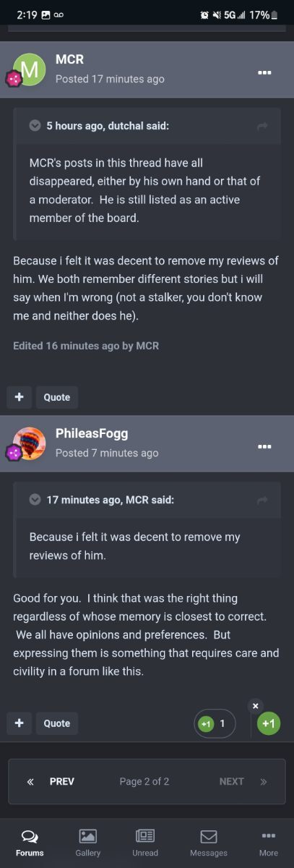294x868 pixels.
Task: Toggle multiquote plus on PhileasFogg's post
Action: point(19,723)
